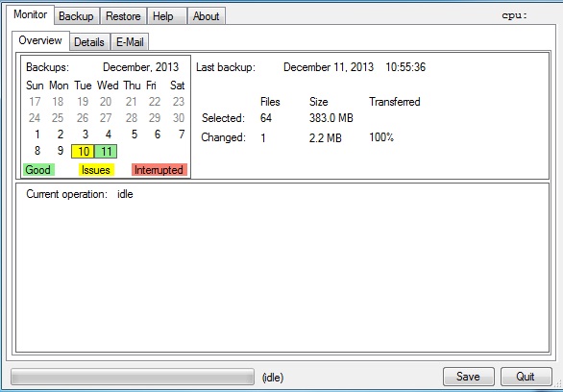
Task: Open the About tab
Action: pyautogui.click(x=207, y=16)
